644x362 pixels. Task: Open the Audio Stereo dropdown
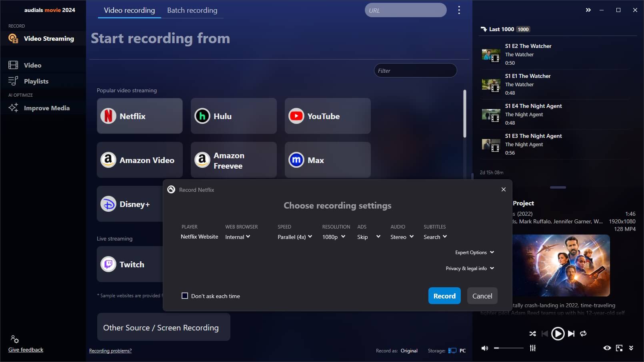coord(402,237)
